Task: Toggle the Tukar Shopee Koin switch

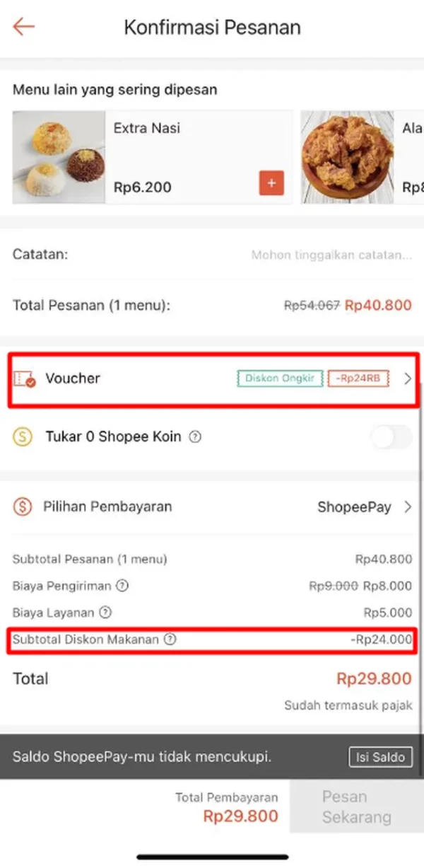Action: click(x=391, y=437)
